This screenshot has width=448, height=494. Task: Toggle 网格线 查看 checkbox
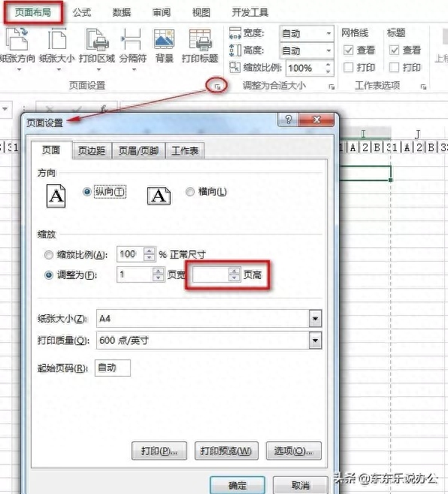[348, 50]
